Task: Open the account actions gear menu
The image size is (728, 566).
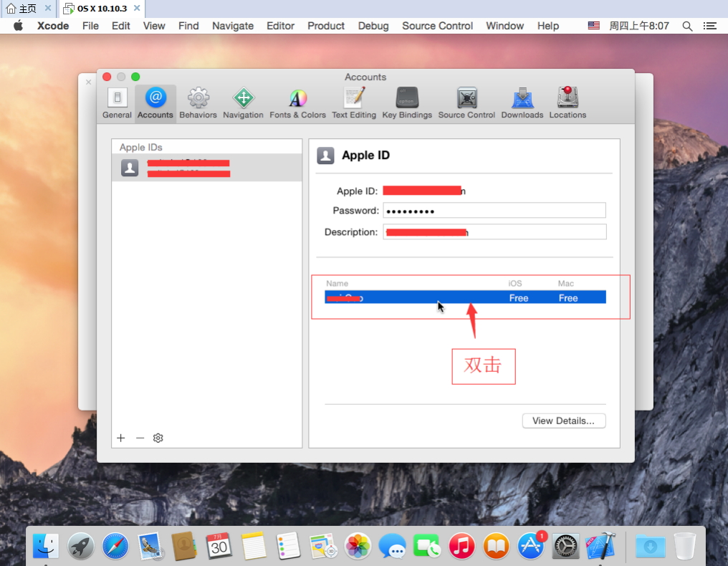Action: click(158, 438)
